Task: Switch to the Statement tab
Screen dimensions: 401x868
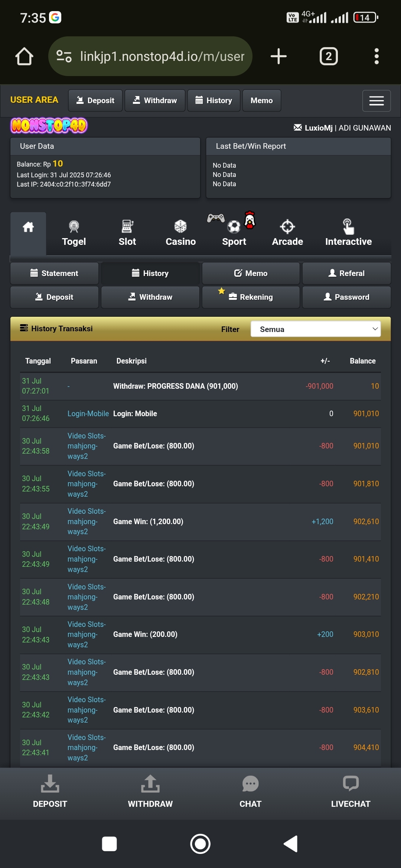Action: (55, 273)
